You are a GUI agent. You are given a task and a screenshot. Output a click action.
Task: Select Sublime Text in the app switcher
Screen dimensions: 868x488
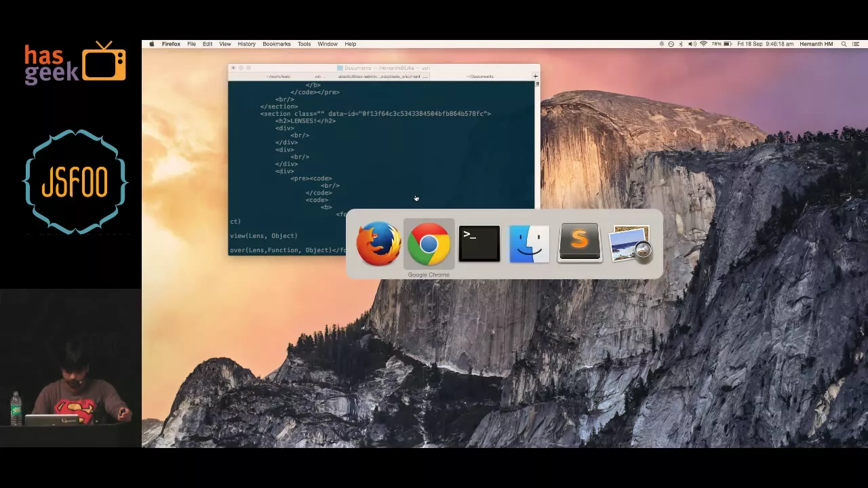pyautogui.click(x=580, y=243)
